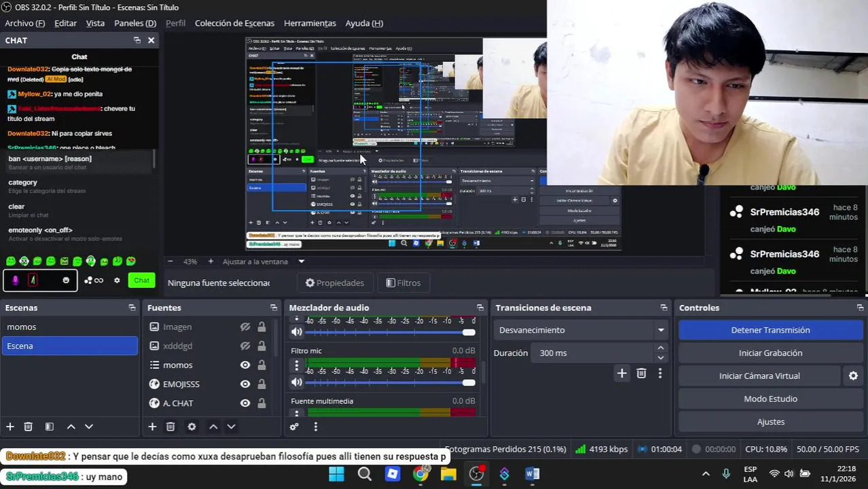Hide the momos source
Screen dimensions: 868x489
[245, 365]
